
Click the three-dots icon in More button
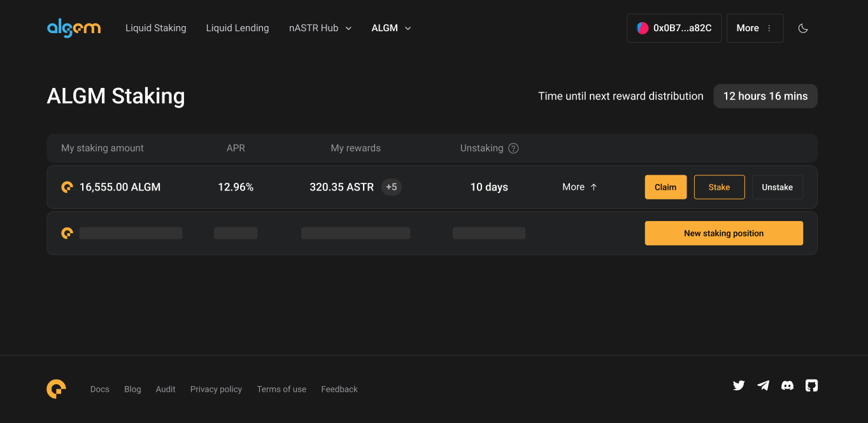pyautogui.click(x=769, y=28)
